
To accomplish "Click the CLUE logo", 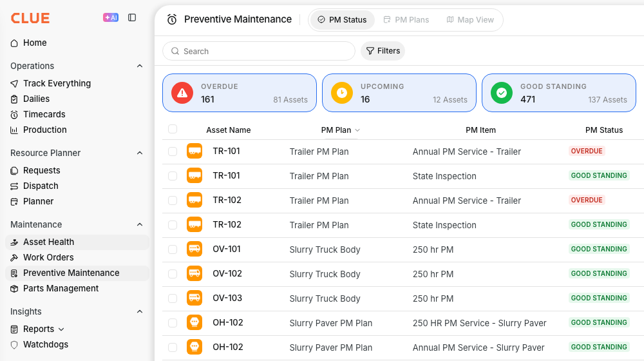I will (30, 18).
